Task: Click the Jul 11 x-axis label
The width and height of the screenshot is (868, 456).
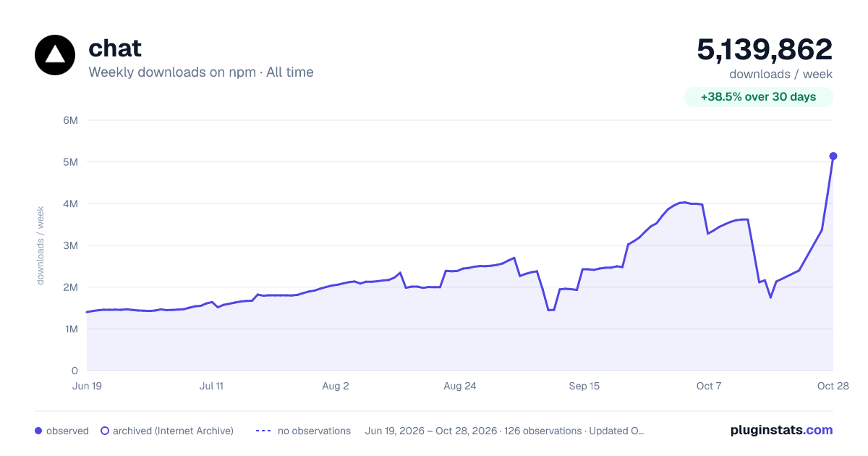Action: tap(211, 386)
